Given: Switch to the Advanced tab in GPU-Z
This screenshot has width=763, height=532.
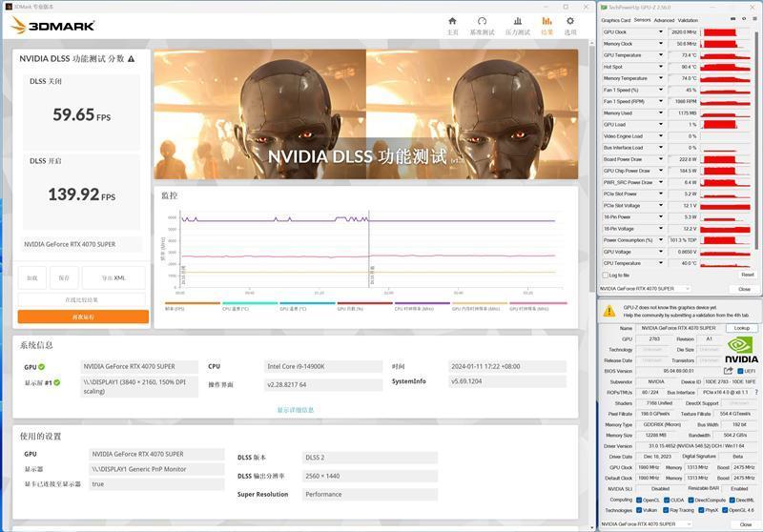Looking at the screenshot, I should (x=664, y=20).
